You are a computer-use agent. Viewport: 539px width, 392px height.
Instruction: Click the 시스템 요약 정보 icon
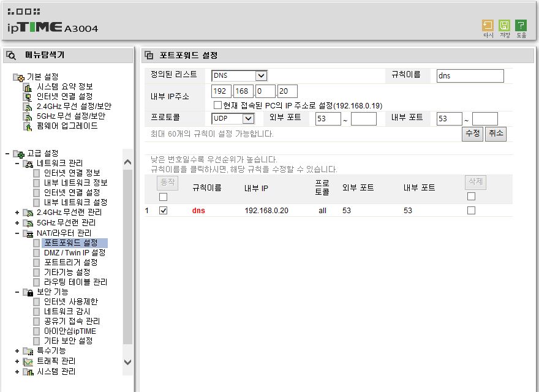pyautogui.click(x=28, y=88)
